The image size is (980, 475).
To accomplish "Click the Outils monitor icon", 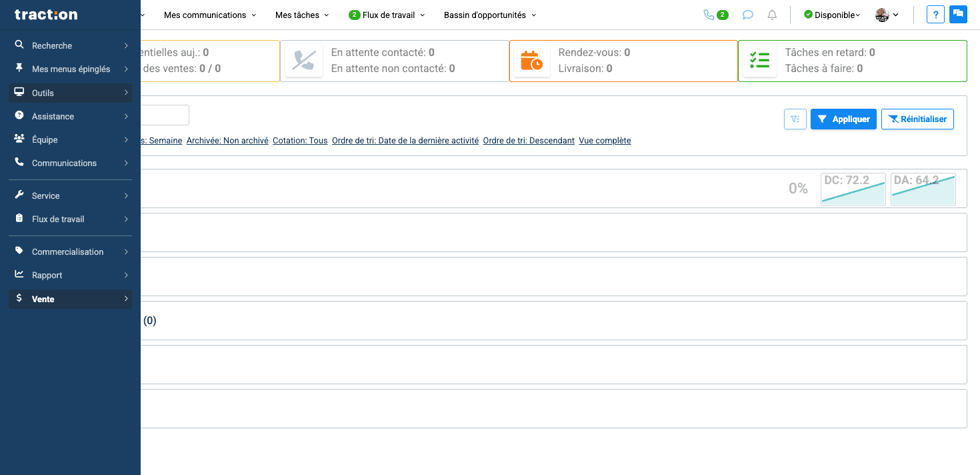I will 19,92.
